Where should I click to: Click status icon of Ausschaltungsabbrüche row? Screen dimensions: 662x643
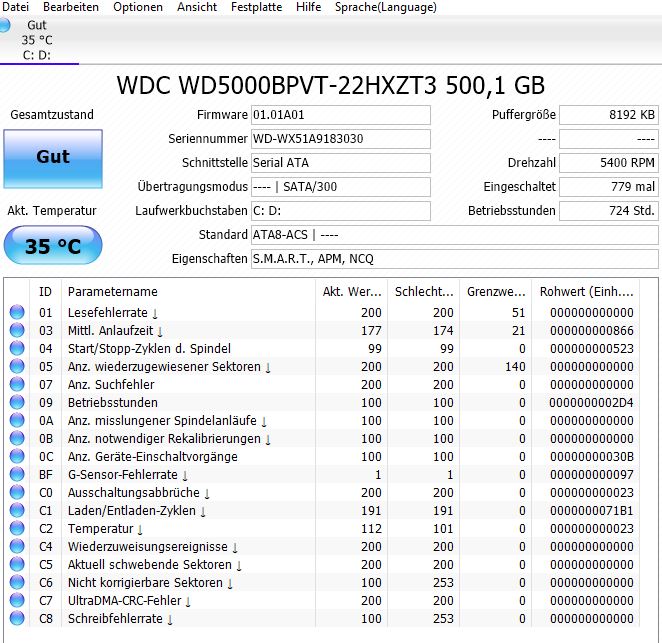[17, 492]
